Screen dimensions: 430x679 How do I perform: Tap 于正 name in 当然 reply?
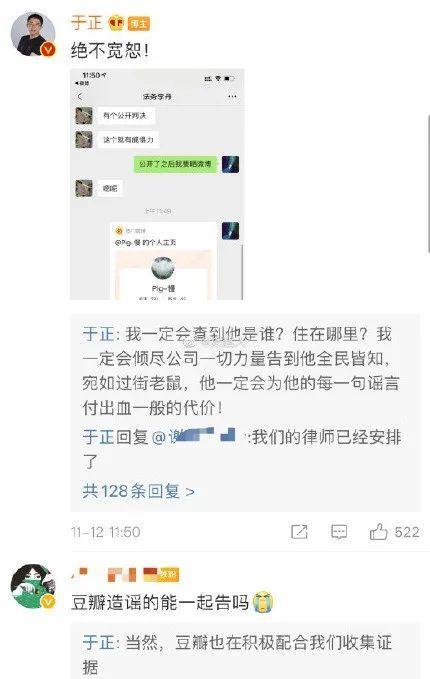pos(98,642)
